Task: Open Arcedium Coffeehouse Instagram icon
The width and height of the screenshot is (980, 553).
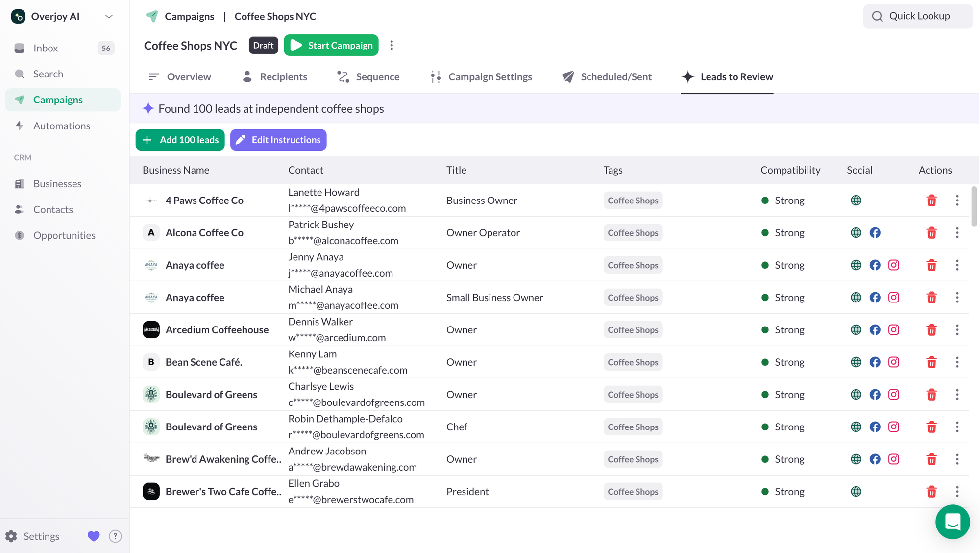Action: coord(893,330)
